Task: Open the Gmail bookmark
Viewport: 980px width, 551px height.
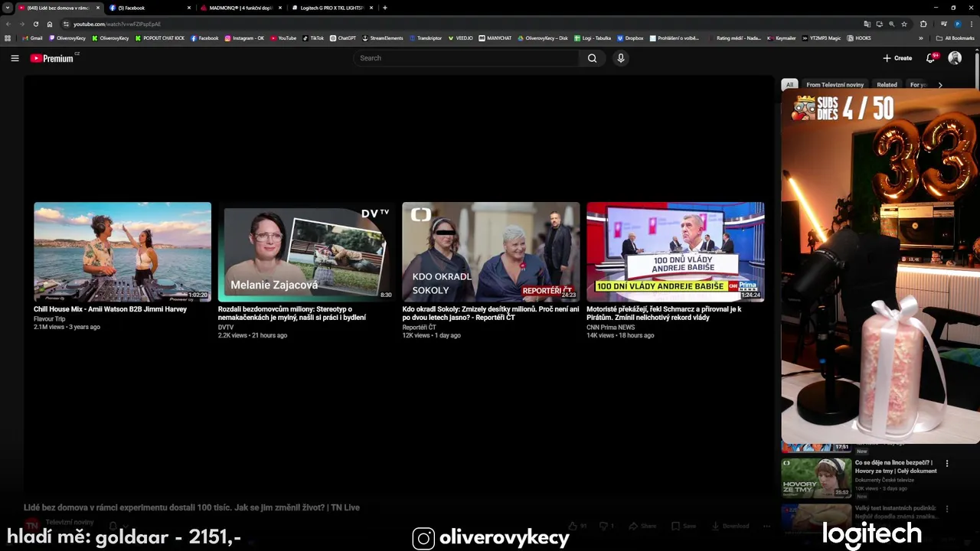Action: (x=32, y=37)
